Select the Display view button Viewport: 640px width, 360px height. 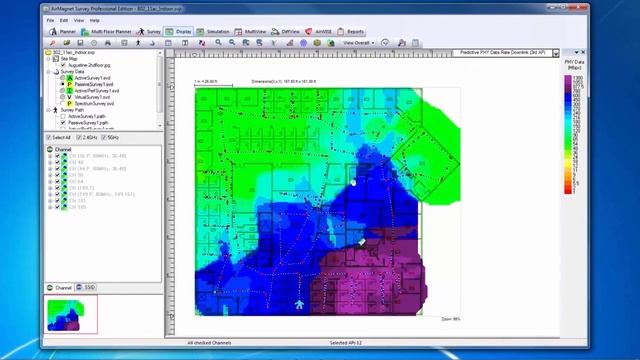tap(178, 32)
